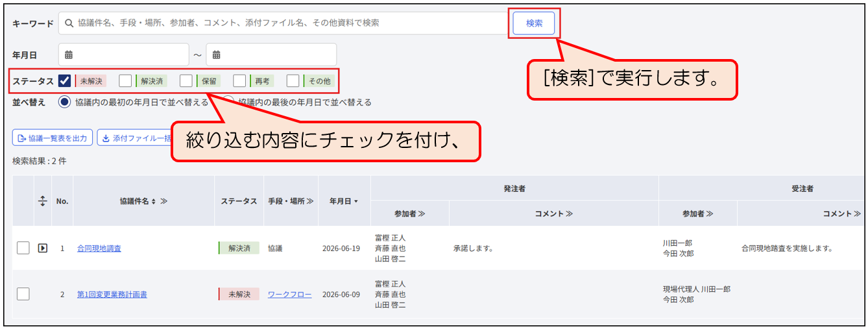The image size is (868, 329).
Task: Check the 保留 status checkbox
Action: click(x=186, y=81)
